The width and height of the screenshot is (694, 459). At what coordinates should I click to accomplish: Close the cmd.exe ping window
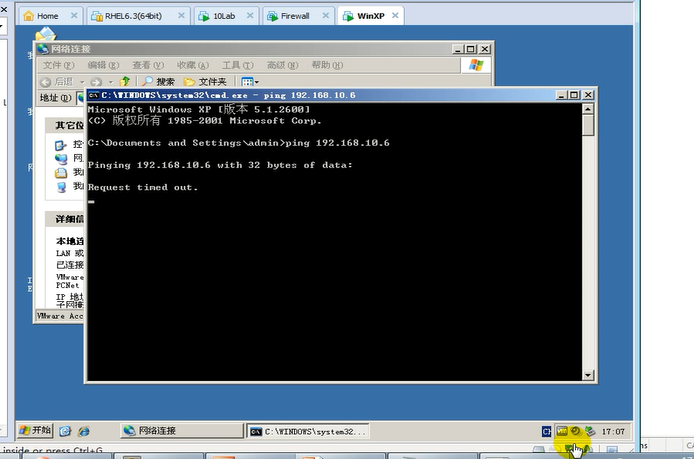(588, 95)
